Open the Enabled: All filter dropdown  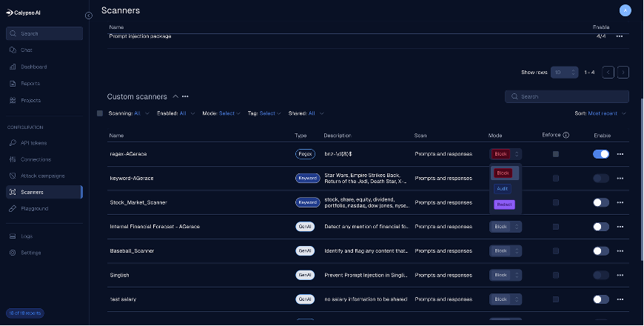point(175,113)
